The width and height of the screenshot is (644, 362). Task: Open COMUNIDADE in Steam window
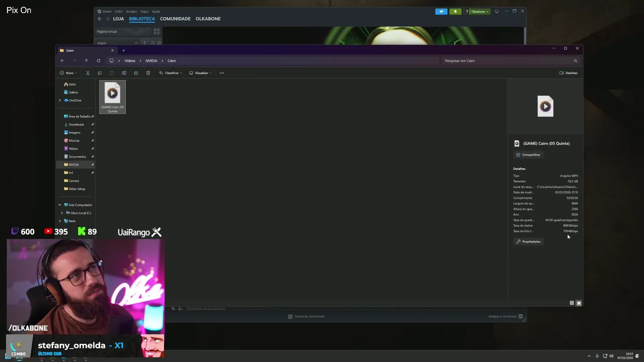(x=175, y=19)
